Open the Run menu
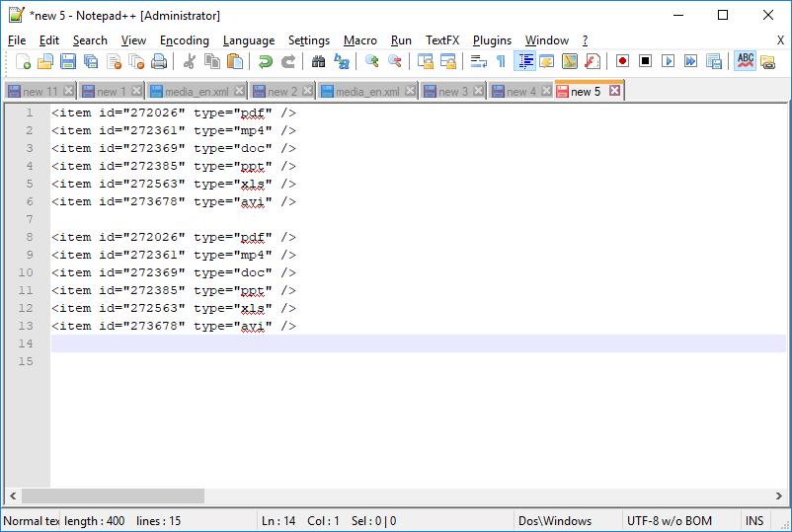792x532 pixels. click(x=401, y=40)
